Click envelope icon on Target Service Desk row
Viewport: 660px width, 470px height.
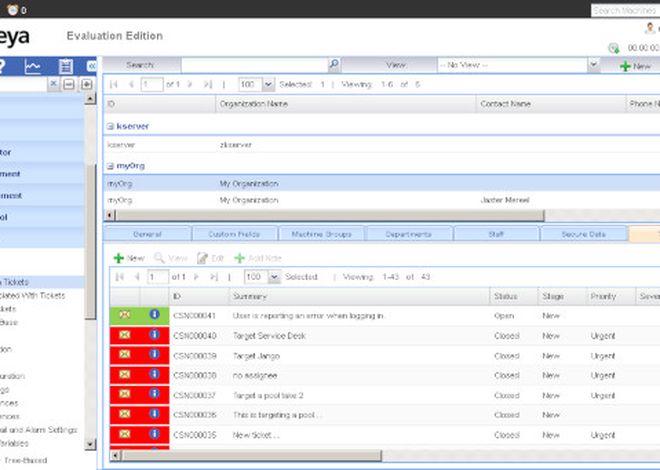click(125, 335)
